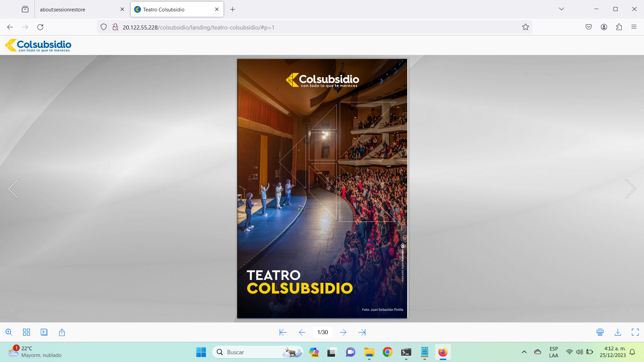Flip backward using the large left chevron
This screenshot has height=362, width=644.
(x=13, y=189)
